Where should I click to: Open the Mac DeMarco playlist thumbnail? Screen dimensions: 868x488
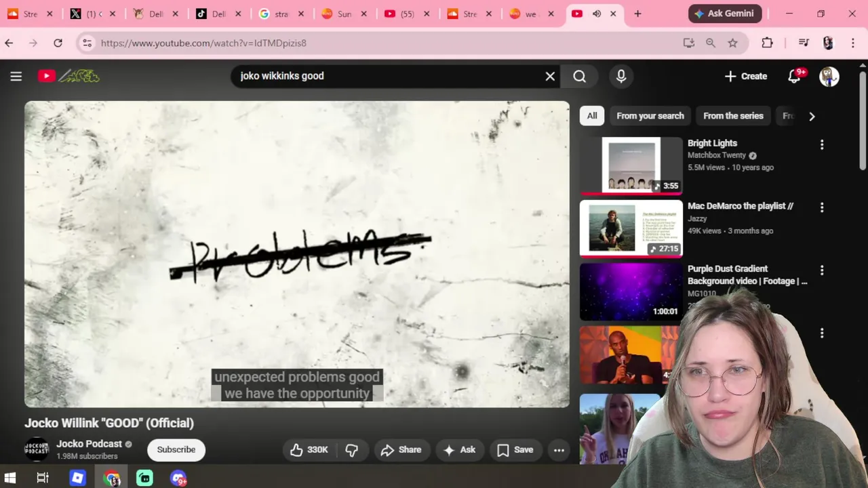click(x=631, y=228)
